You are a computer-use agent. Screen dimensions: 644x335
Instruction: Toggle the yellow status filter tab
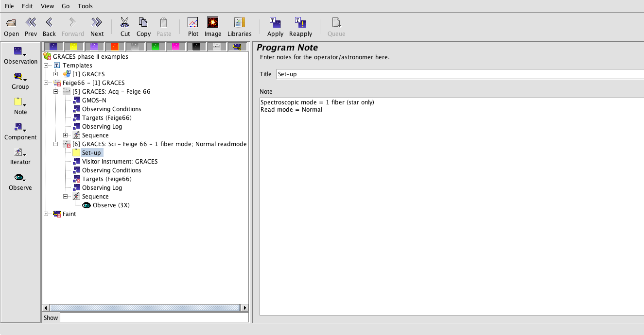coord(73,47)
